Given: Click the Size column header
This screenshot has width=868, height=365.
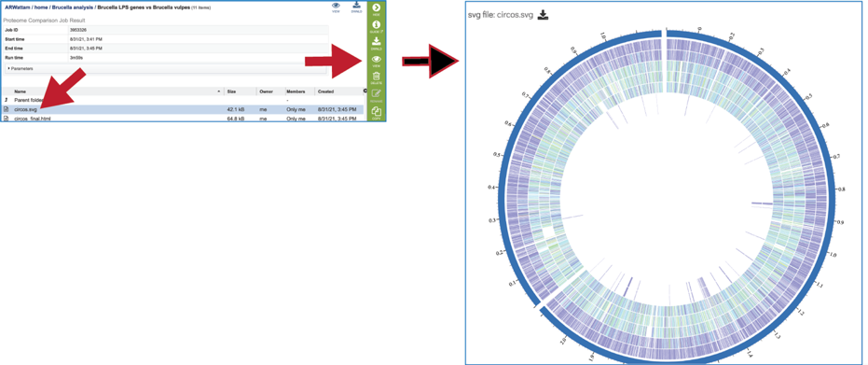Looking at the screenshot, I should (232, 91).
